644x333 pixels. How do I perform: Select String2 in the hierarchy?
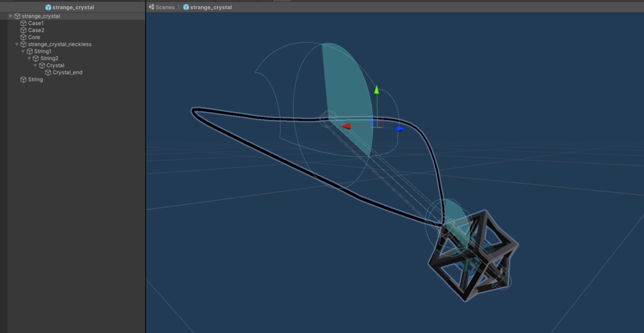coord(49,58)
